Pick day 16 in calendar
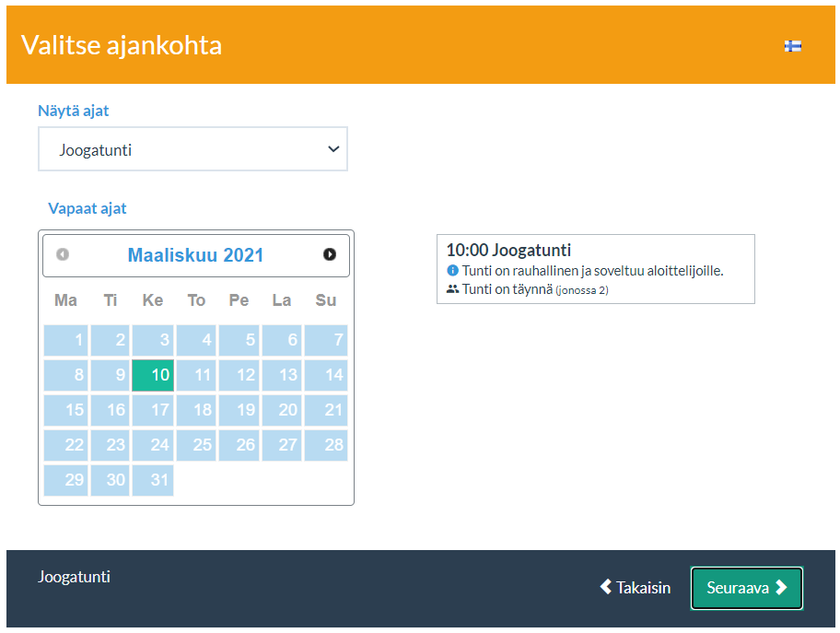 point(111,410)
